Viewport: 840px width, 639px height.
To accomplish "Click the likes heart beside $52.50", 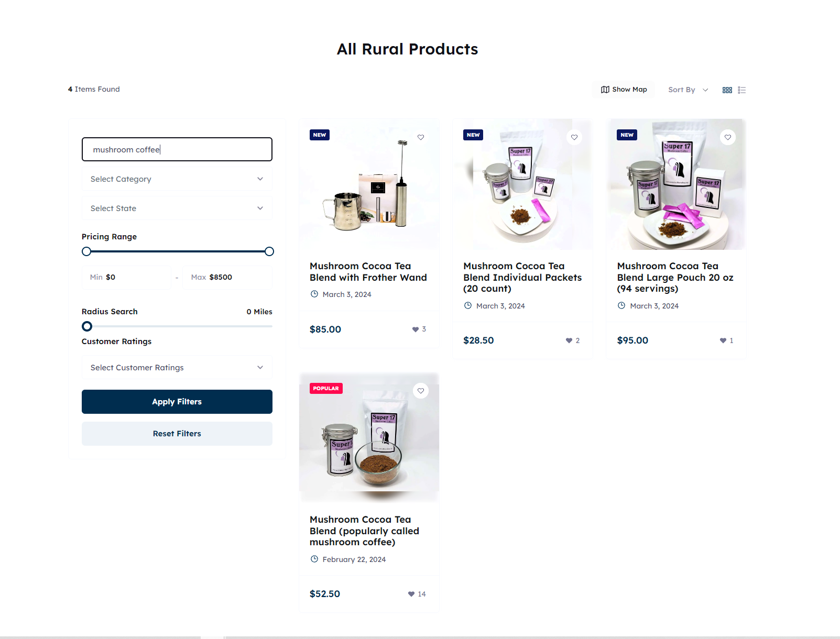I will (x=411, y=594).
